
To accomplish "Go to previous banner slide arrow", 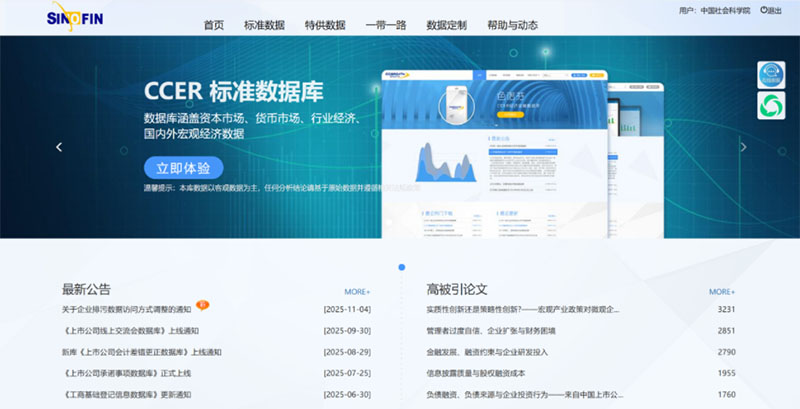I will (x=59, y=147).
